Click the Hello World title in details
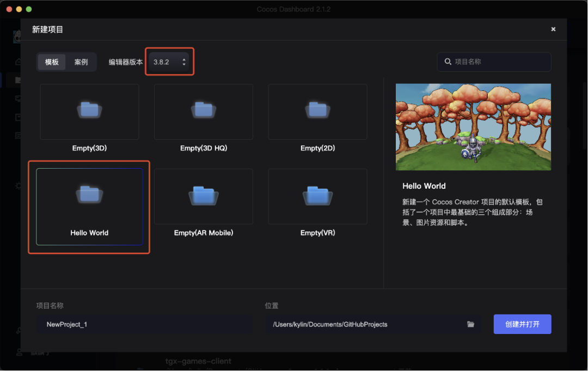Screen dimensions: 588x371 424,186
